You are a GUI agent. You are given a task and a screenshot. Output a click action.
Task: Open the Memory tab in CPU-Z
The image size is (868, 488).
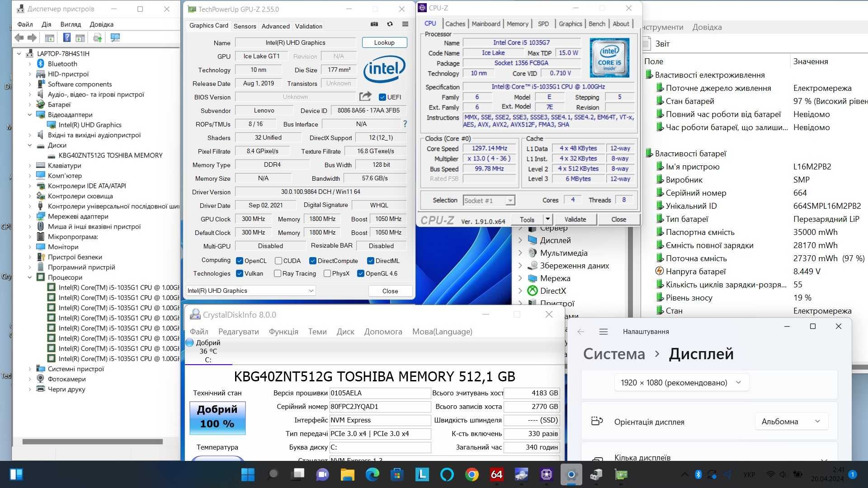tap(517, 24)
